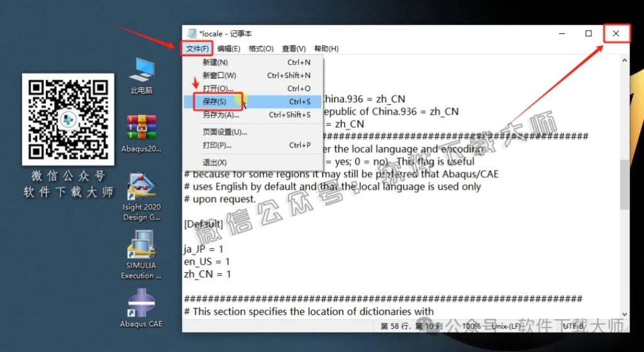Click the '# upon request.' comment line

tap(219, 200)
